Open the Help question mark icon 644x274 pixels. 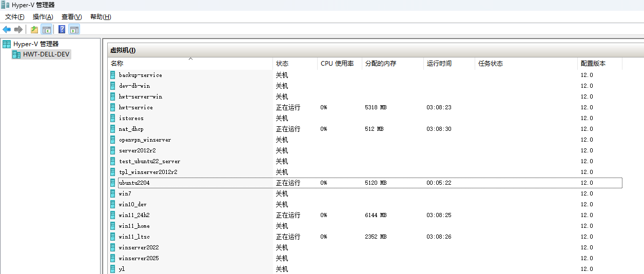click(62, 30)
